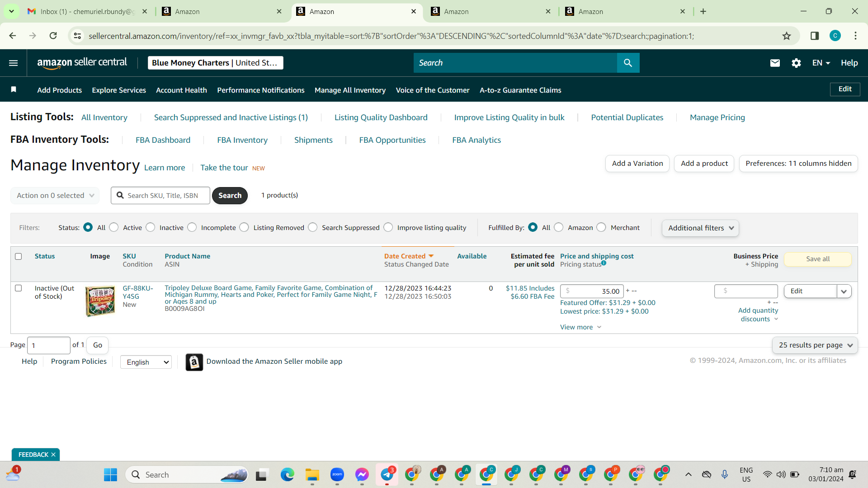Open the Edit button dropdown arrow
The width and height of the screenshot is (868, 488).
click(844, 291)
